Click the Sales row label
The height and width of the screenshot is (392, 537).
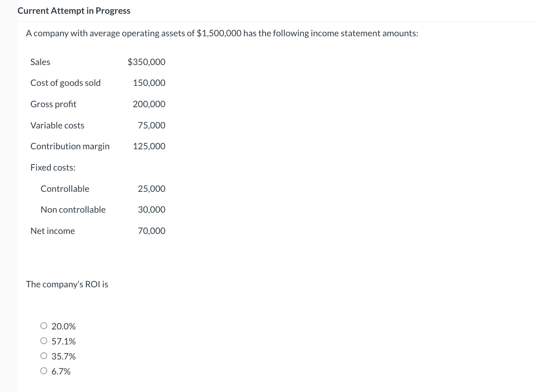40,62
